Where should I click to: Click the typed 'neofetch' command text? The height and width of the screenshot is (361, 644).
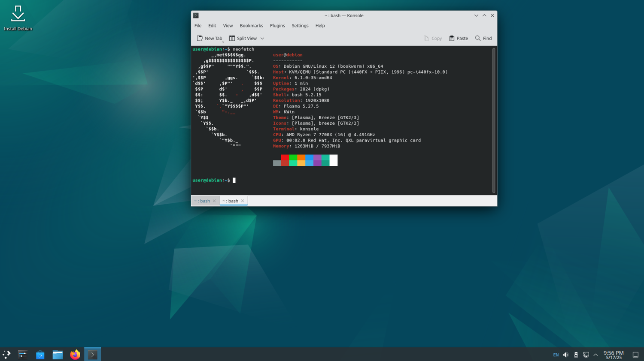(x=243, y=49)
